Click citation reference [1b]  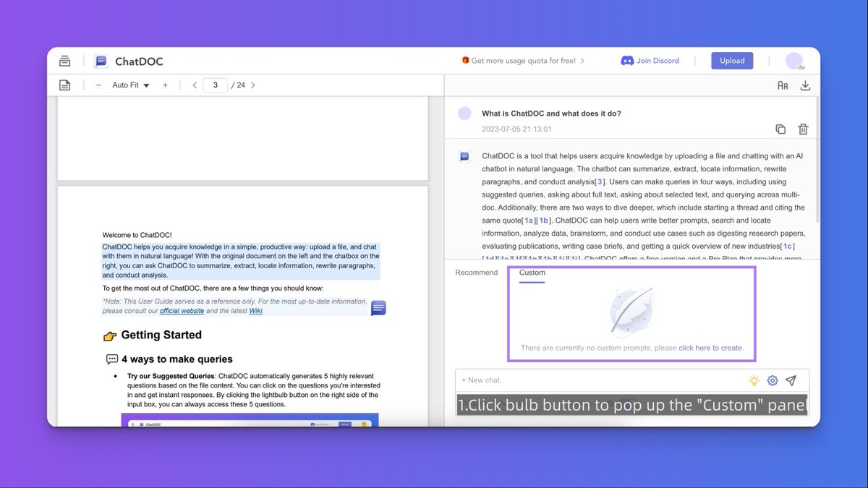(x=544, y=221)
